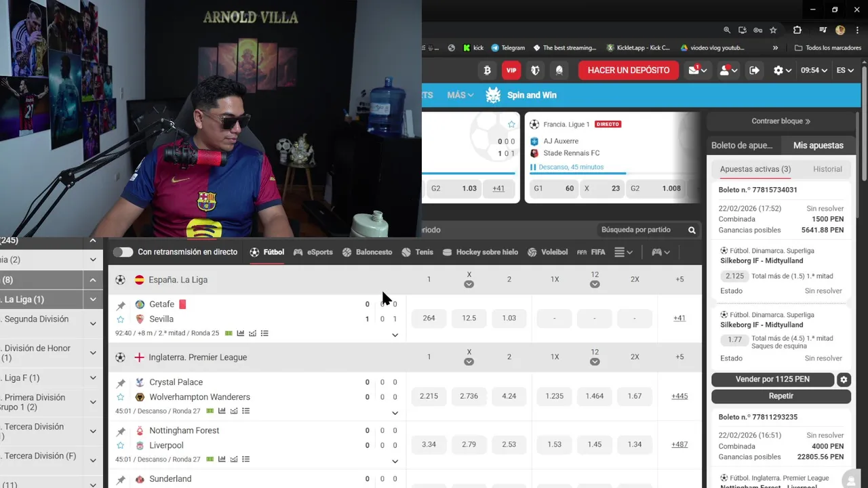Click the Búsqueda por partido search field

tap(648, 230)
